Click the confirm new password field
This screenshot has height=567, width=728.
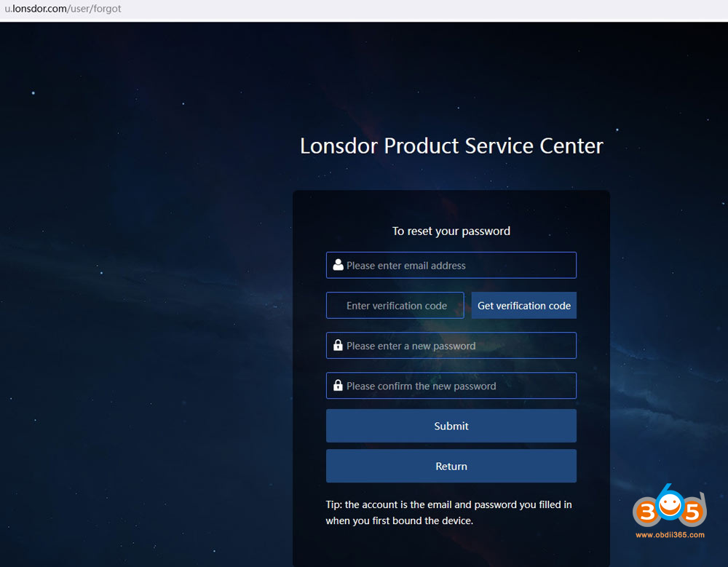coord(451,386)
